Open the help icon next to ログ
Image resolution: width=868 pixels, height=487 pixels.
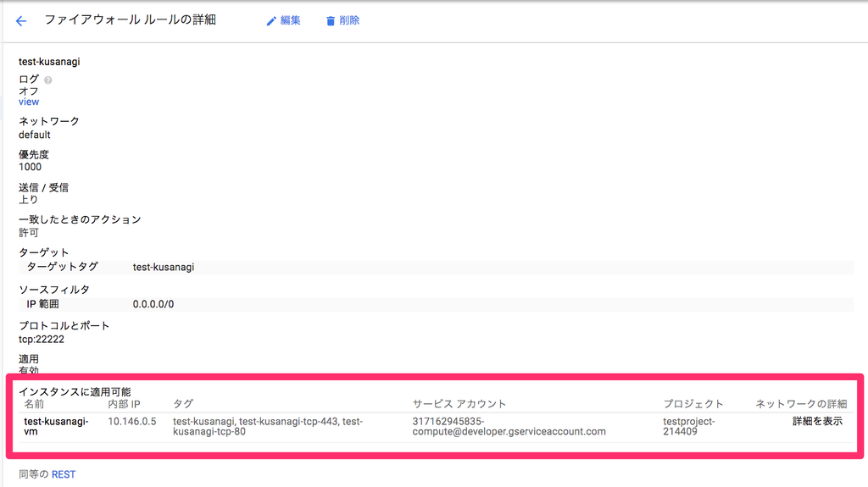pyautogui.click(x=48, y=80)
